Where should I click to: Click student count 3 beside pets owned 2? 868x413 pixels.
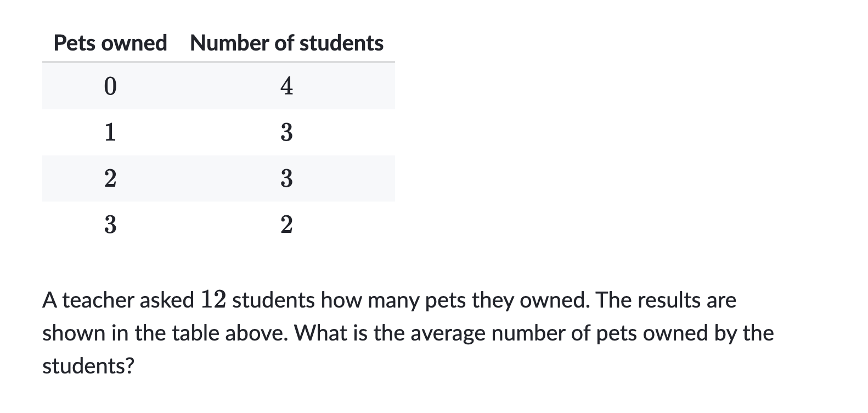286,178
